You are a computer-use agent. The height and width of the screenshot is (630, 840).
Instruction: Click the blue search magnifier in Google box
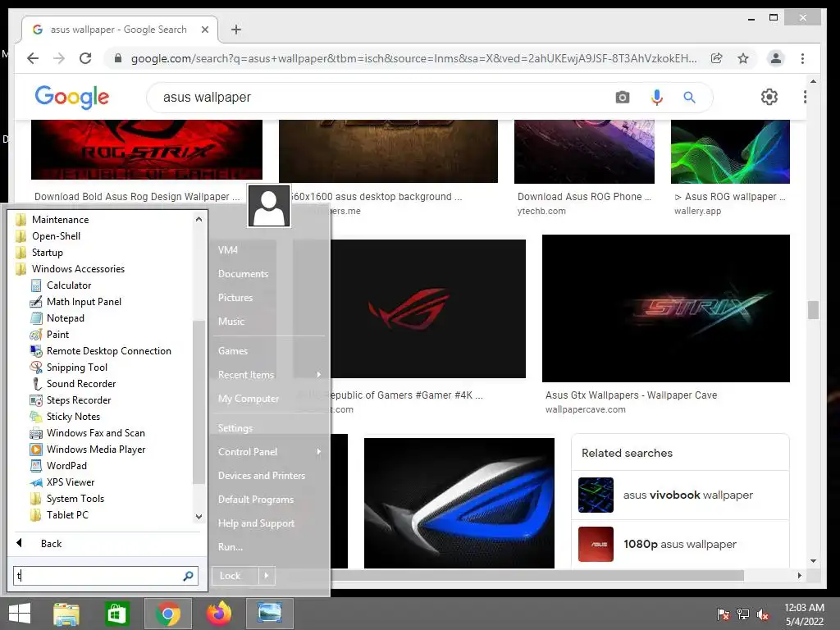(x=689, y=98)
